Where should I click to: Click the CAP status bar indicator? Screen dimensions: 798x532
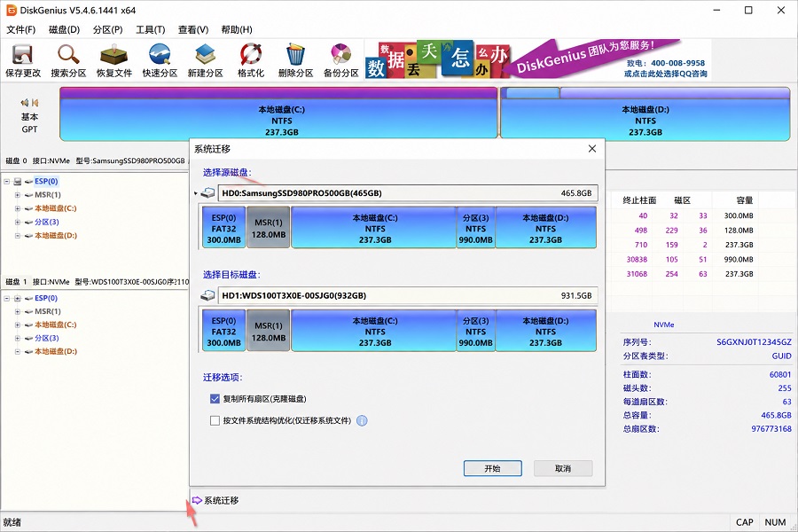click(x=744, y=522)
